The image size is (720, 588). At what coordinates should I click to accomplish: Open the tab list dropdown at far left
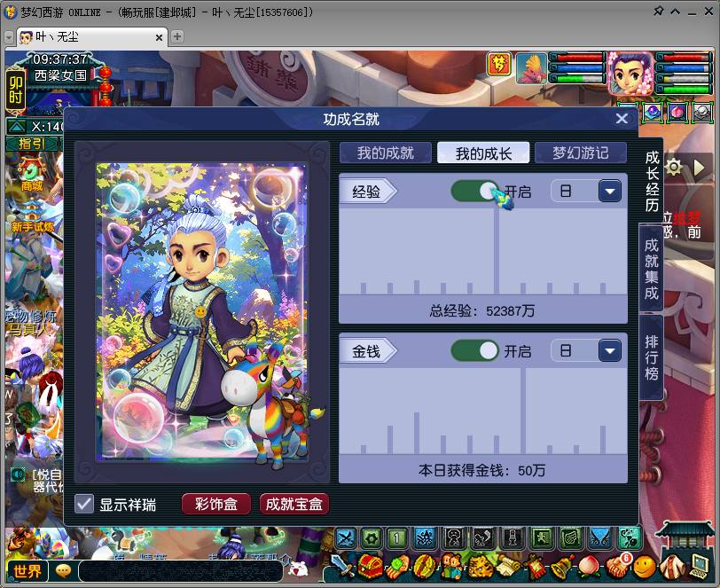tap(9, 37)
